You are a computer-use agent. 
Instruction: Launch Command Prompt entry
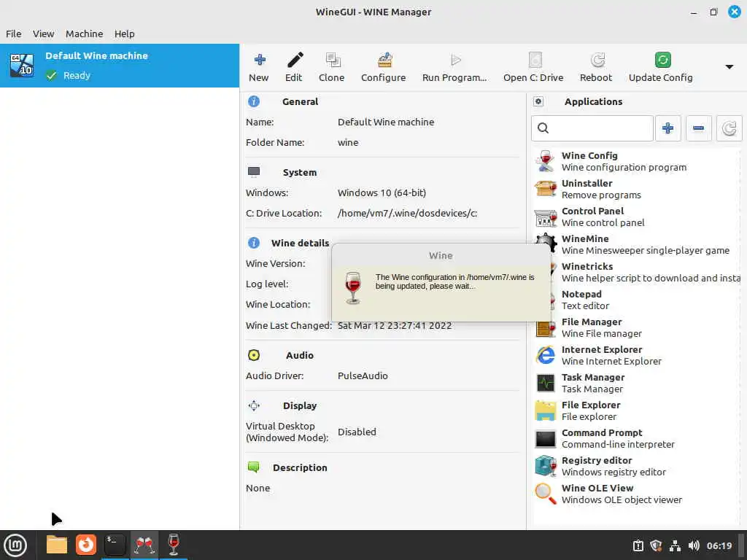pyautogui.click(x=636, y=438)
